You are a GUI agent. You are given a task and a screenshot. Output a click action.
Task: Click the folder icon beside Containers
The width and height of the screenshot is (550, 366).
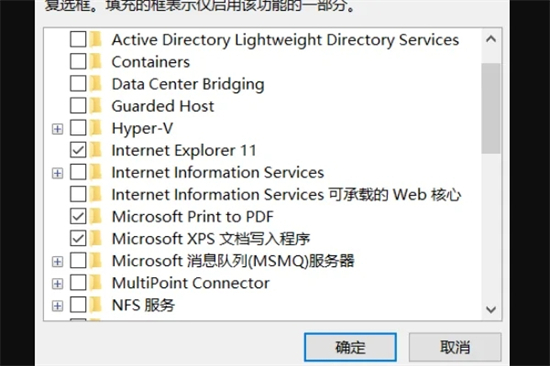pyautogui.click(x=95, y=62)
